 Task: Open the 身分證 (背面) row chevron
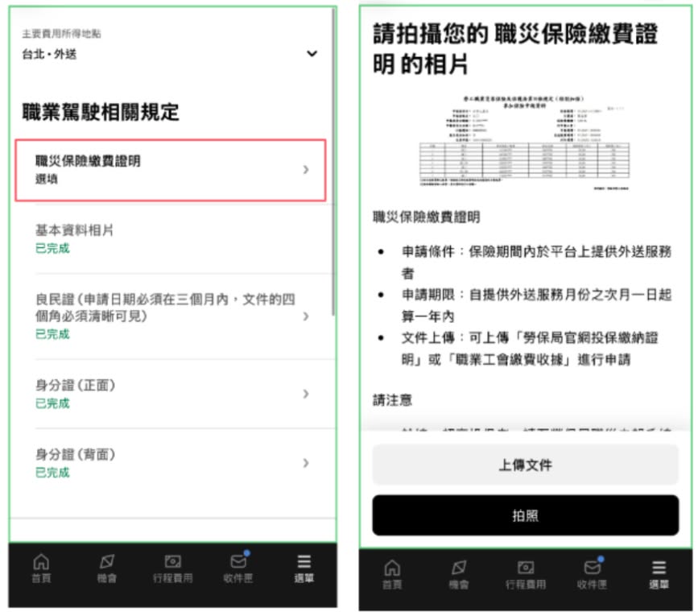tap(306, 463)
